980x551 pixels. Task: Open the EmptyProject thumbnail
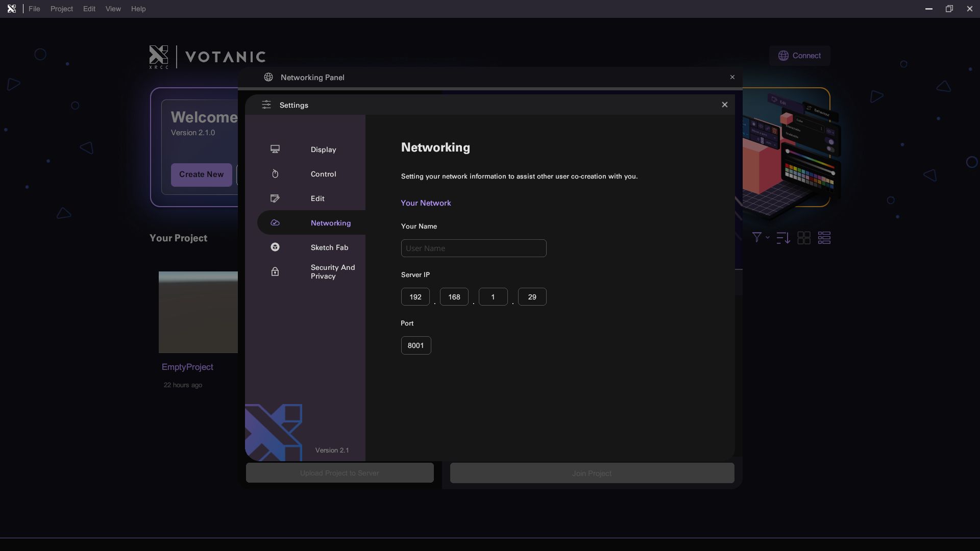coord(198,312)
